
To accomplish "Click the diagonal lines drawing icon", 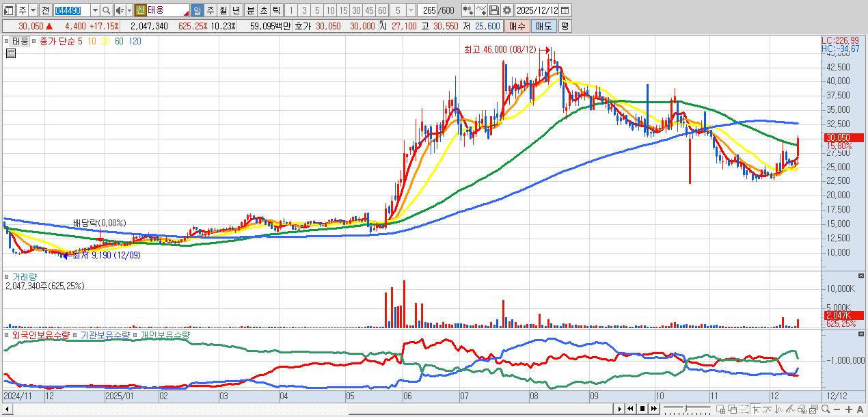I will point(791,409).
